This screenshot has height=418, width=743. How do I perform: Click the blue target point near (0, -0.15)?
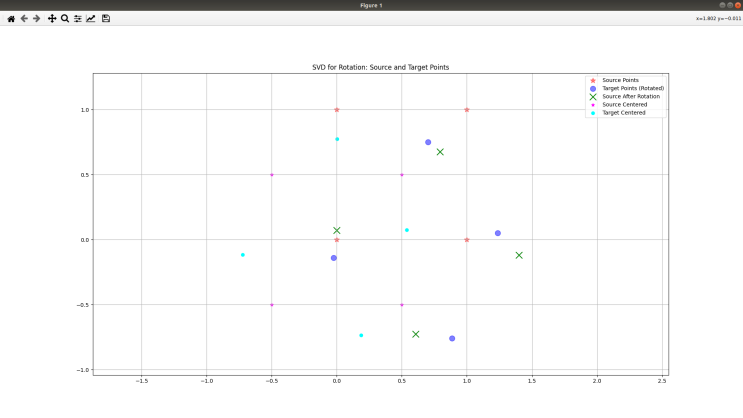[334, 258]
